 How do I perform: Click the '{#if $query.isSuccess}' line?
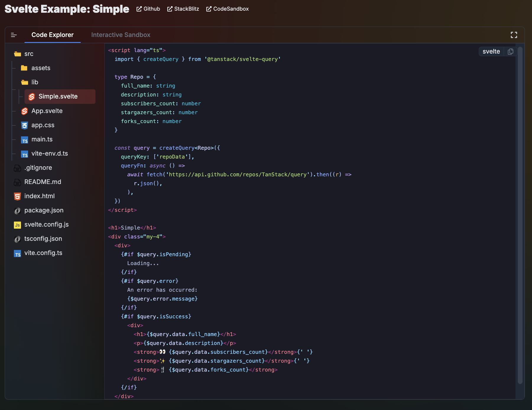(156, 317)
